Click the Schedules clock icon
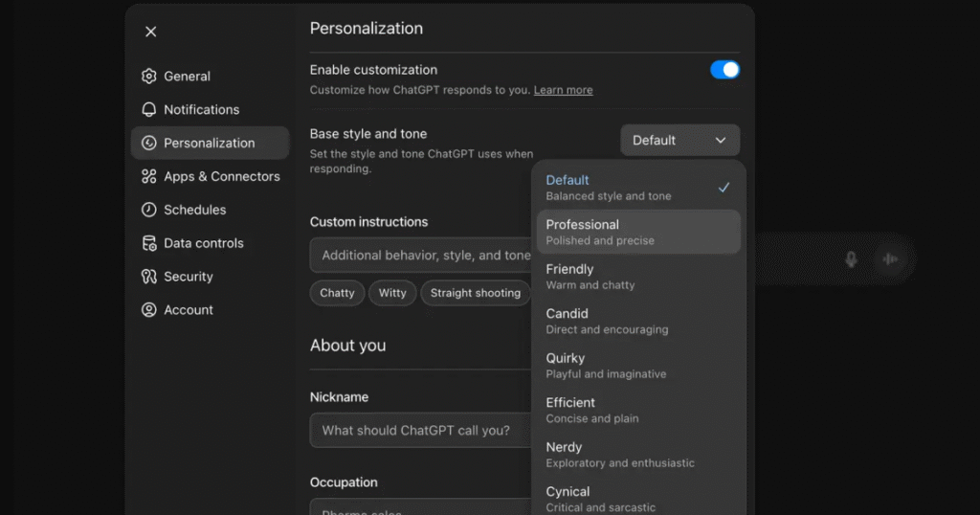This screenshot has height=515, width=980. point(148,210)
